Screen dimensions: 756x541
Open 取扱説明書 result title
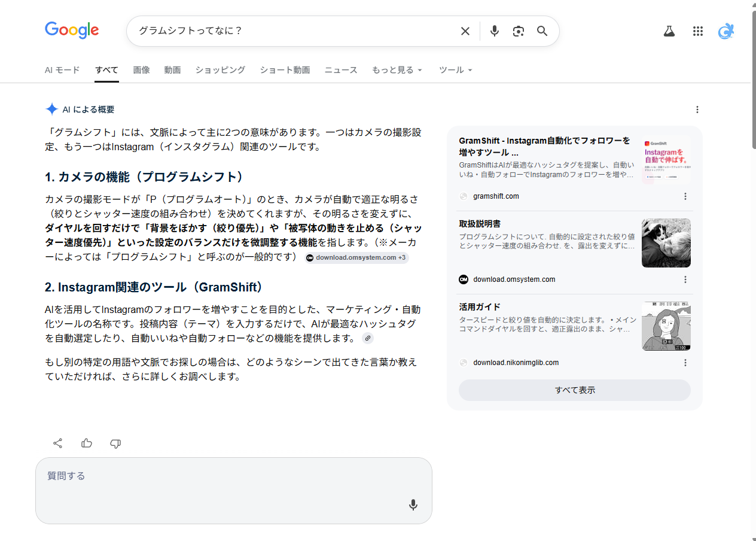[x=480, y=224]
